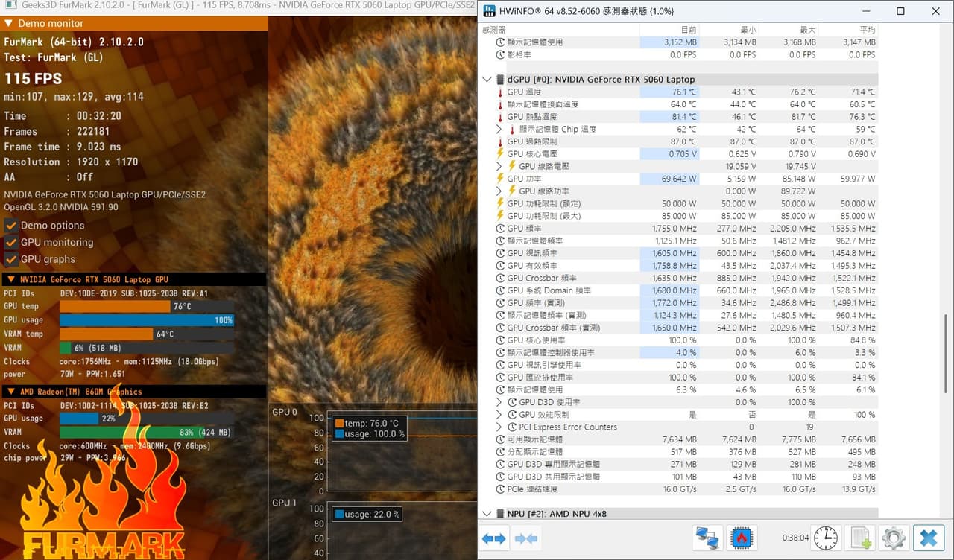Click the 目前 column header
The height and width of the screenshot is (560, 954).
[689, 30]
